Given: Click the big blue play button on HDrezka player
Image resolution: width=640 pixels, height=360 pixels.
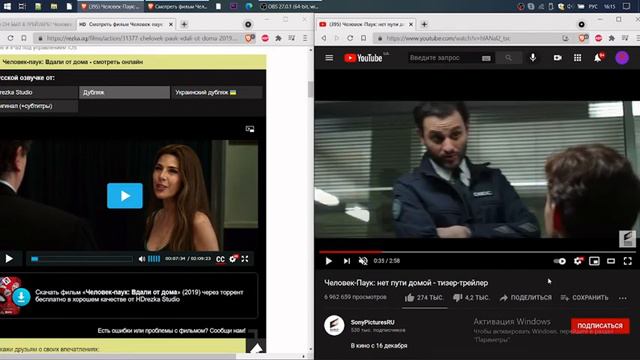Looking at the screenshot, I should 125,196.
